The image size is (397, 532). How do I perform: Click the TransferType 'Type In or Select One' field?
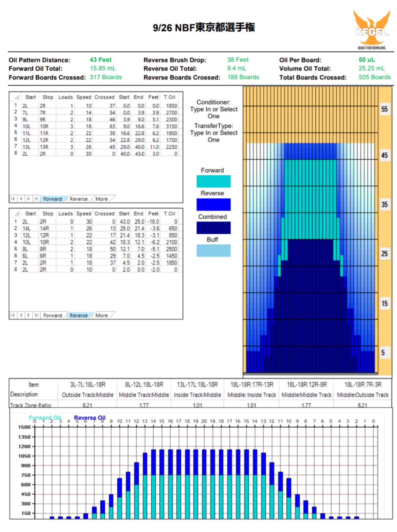214,136
